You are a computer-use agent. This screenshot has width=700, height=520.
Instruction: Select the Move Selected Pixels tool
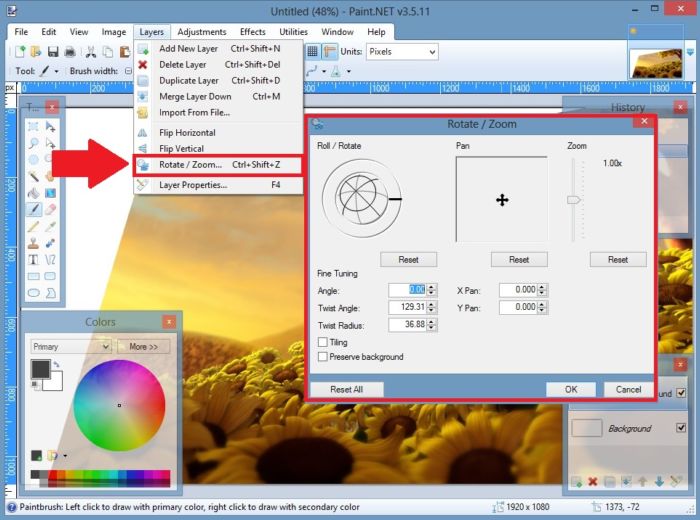pos(50,127)
